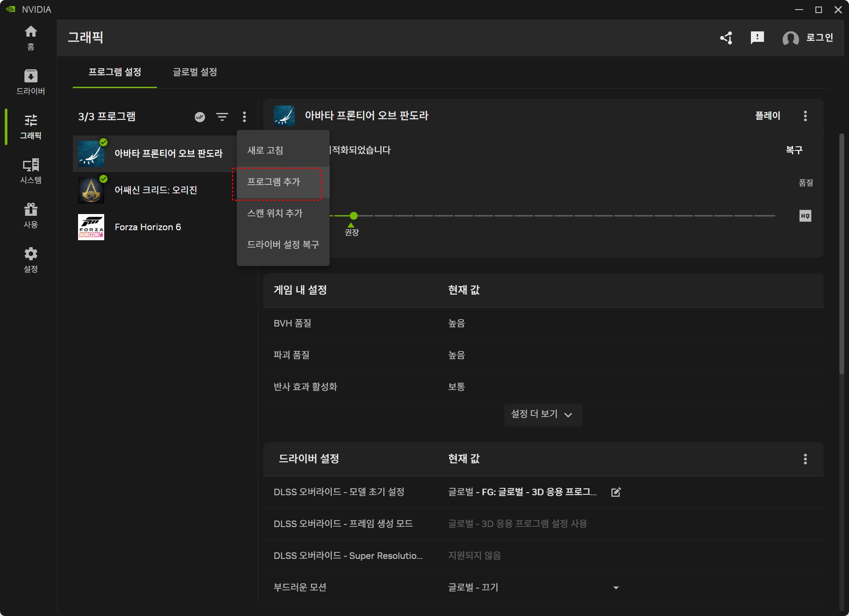Select 아바타 프론티어 오브 판도라 in list

pyautogui.click(x=155, y=153)
